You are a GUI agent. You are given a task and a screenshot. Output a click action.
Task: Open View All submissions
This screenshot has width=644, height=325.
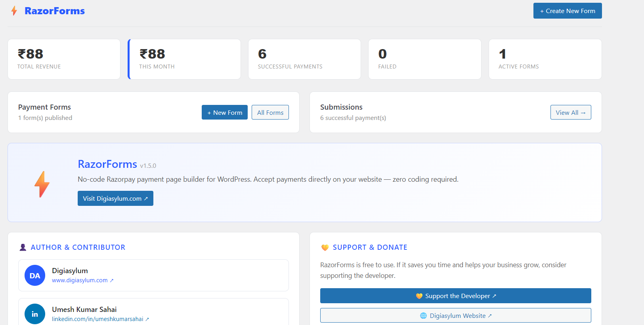coord(570,112)
